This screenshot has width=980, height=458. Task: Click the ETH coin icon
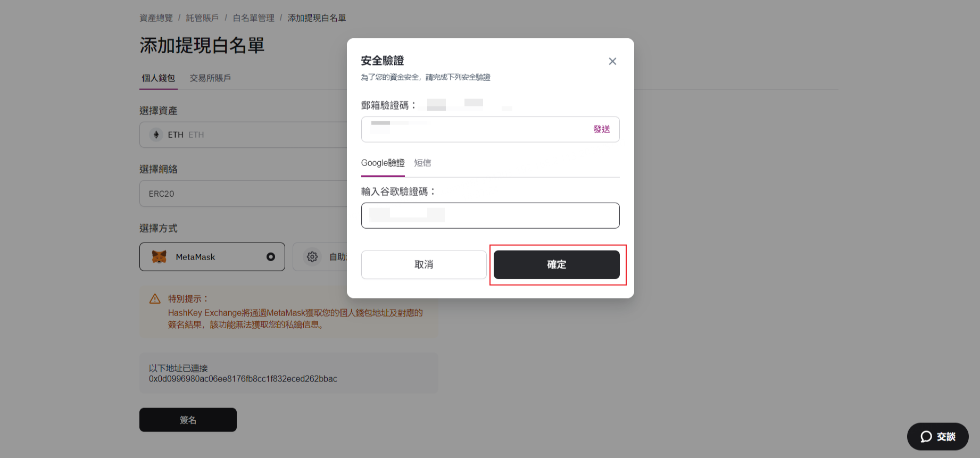(x=156, y=135)
